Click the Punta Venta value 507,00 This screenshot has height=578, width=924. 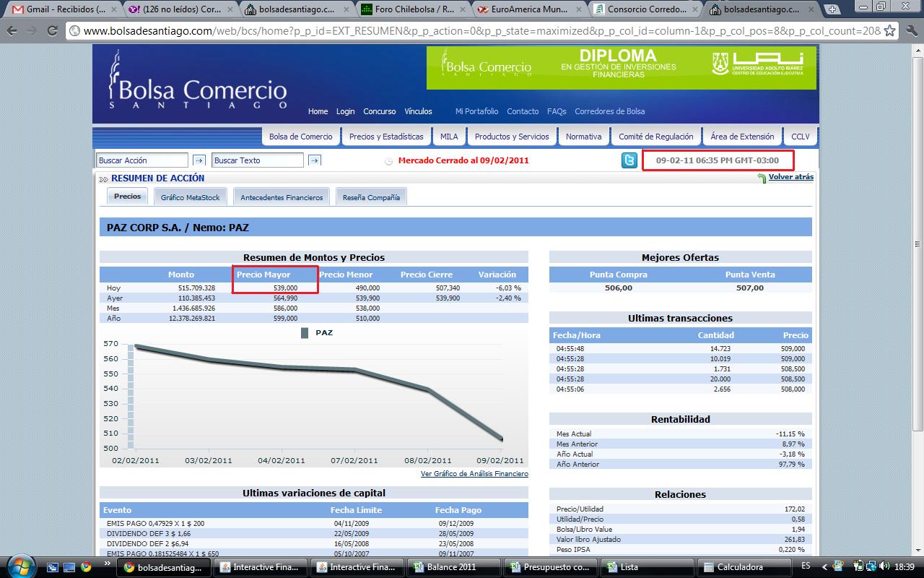749,288
